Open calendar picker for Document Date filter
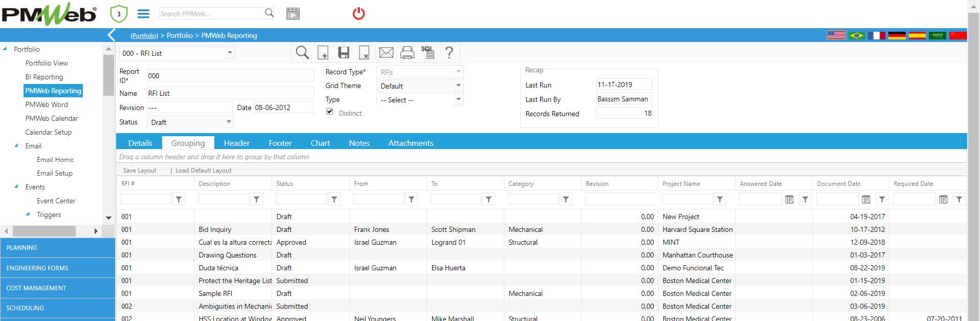 (866, 199)
